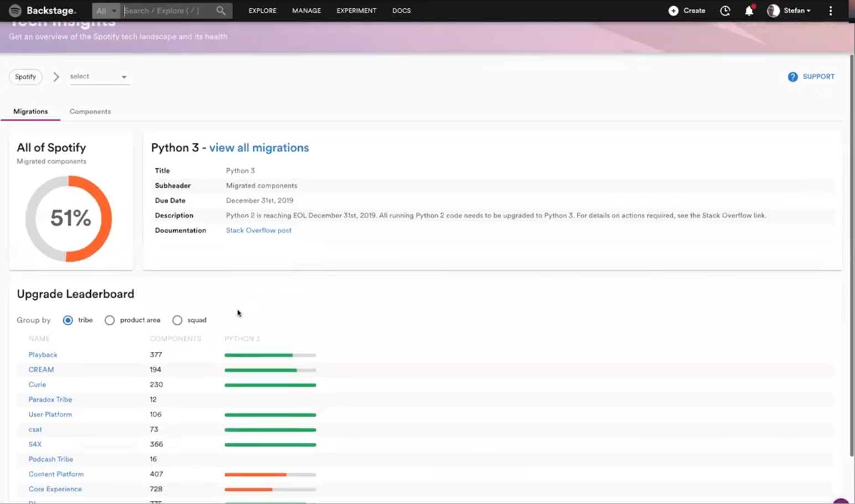The height and width of the screenshot is (504, 855).
Task: Click the search magnifier icon
Action: (221, 11)
